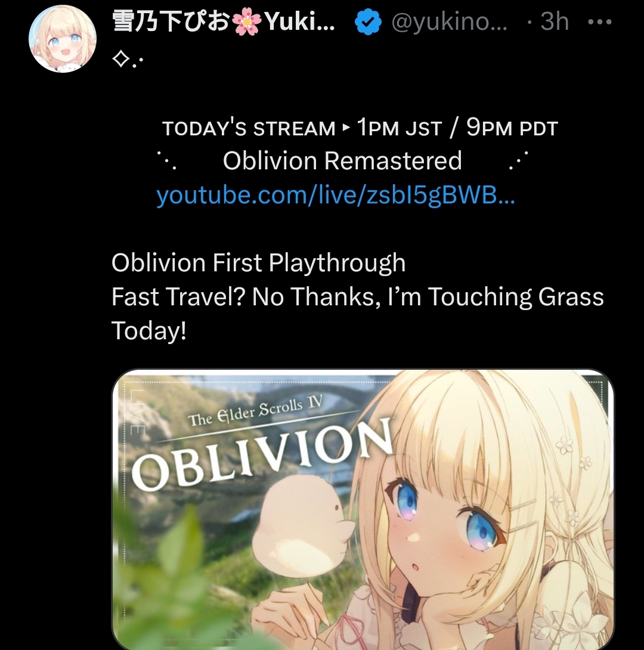This screenshot has width=644, height=650.
Task: Click the @yukino... account handle
Action: 449,21
